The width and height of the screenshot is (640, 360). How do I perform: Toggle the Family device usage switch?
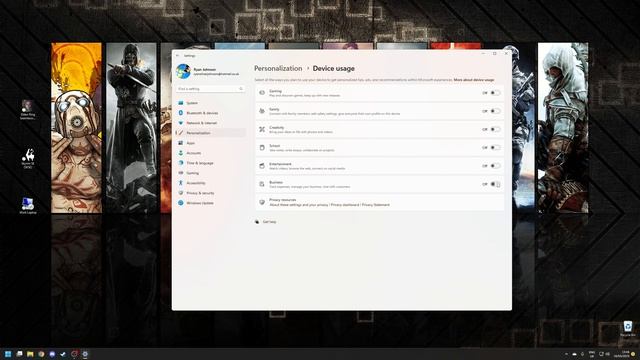(x=495, y=111)
